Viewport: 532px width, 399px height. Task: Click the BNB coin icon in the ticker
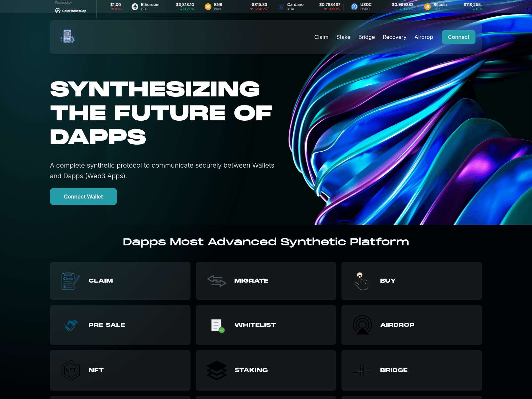click(x=208, y=7)
